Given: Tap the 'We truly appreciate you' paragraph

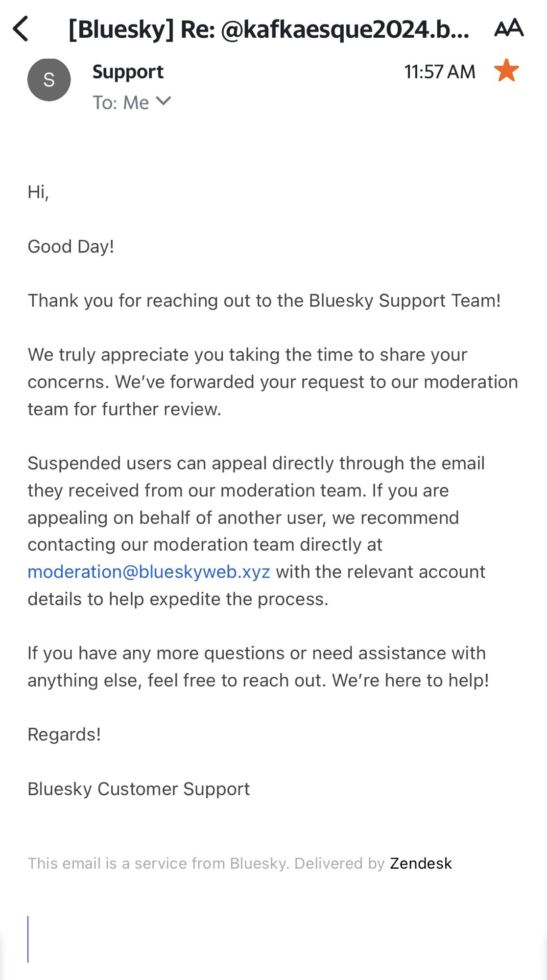Looking at the screenshot, I should point(272,382).
